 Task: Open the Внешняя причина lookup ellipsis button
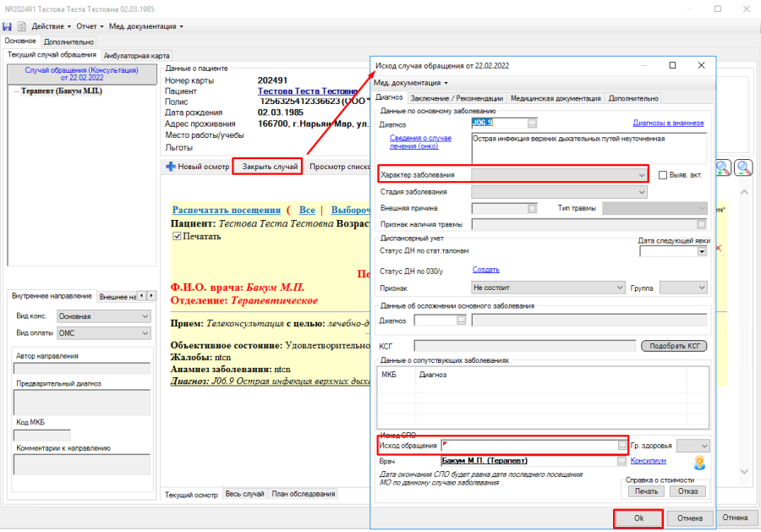tap(533, 208)
